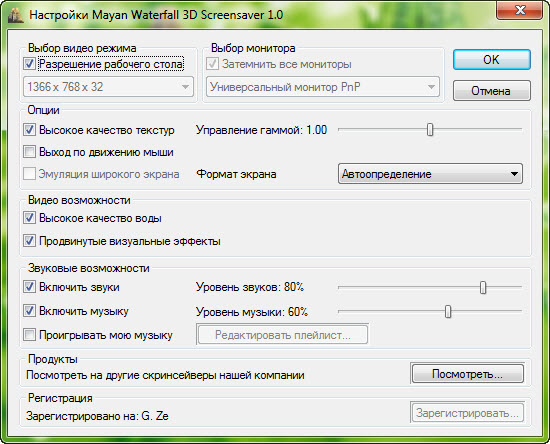
Task: Expand the 1366 x 768 x 32 resolution dropdown
Action: click(x=108, y=87)
